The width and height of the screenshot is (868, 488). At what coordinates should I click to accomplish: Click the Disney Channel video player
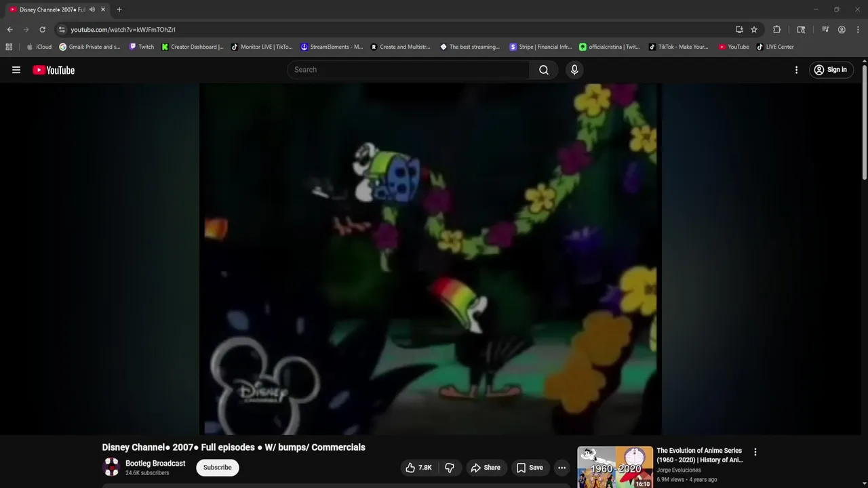[x=431, y=259]
